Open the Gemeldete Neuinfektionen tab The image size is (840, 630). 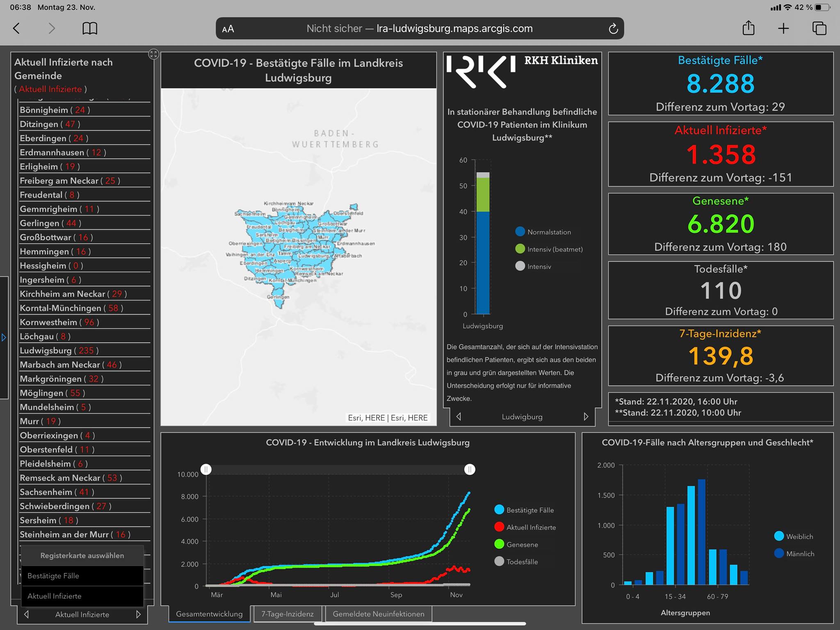click(x=378, y=614)
